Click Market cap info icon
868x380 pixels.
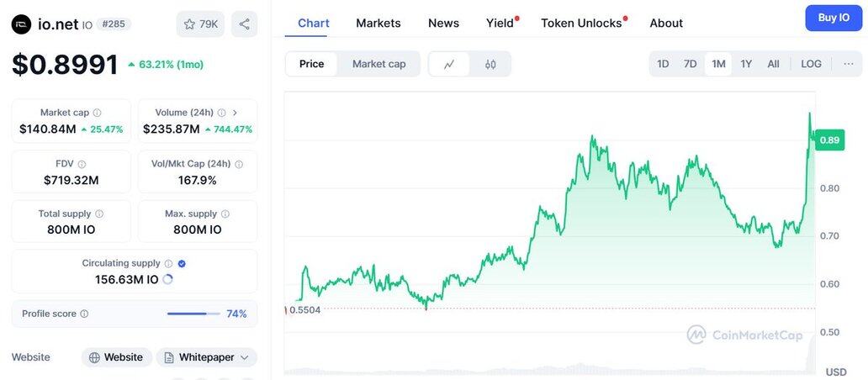pos(98,113)
